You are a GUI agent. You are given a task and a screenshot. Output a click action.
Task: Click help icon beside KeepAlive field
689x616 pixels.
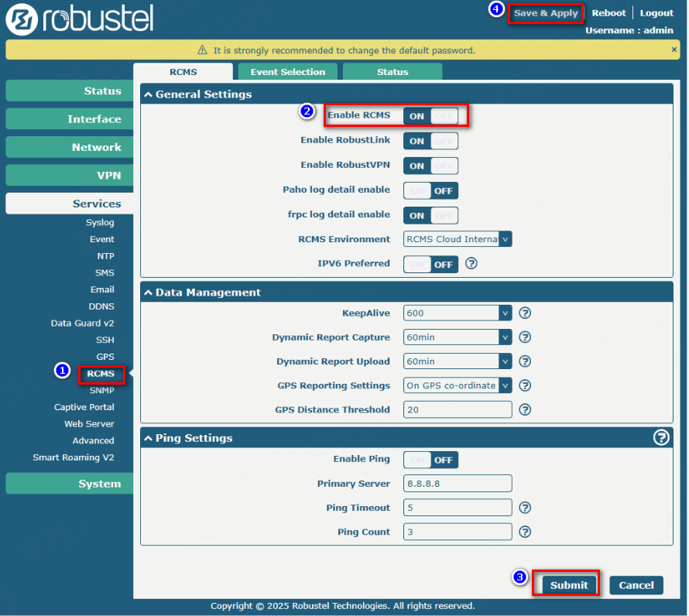[525, 313]
